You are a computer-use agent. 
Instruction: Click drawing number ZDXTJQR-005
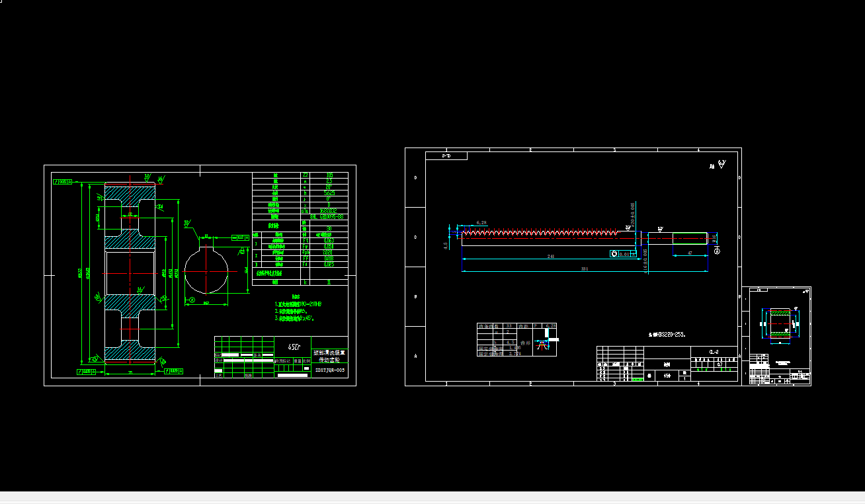point(329,370)
